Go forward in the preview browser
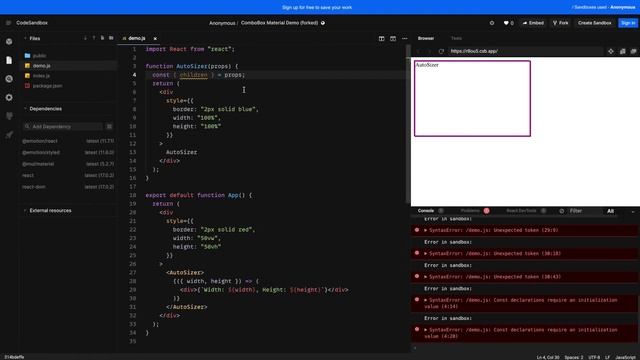This screenshot has height=360, width=640. click(x=429, y=51)
